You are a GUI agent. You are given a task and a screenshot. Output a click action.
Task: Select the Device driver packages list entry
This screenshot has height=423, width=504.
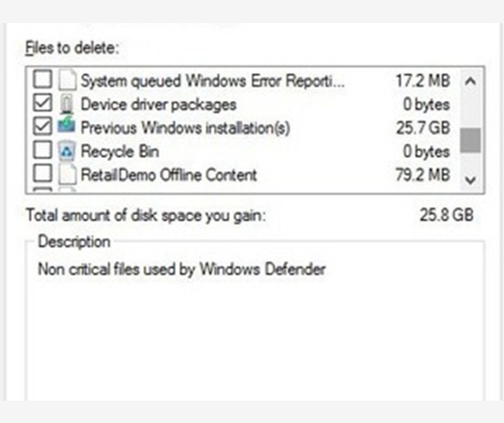(x=158, y=104)
